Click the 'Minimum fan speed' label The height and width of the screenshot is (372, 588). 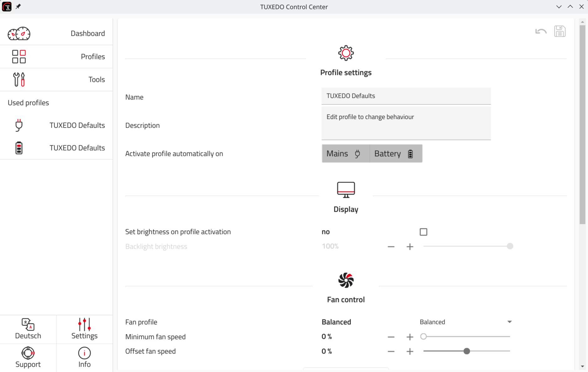pos(155,337)
